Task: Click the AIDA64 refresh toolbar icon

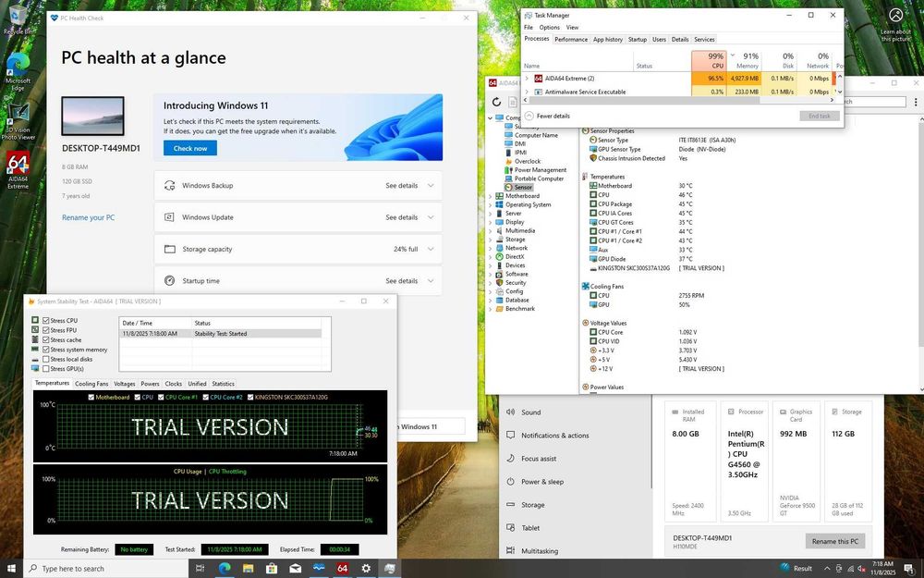Action: 497,102
